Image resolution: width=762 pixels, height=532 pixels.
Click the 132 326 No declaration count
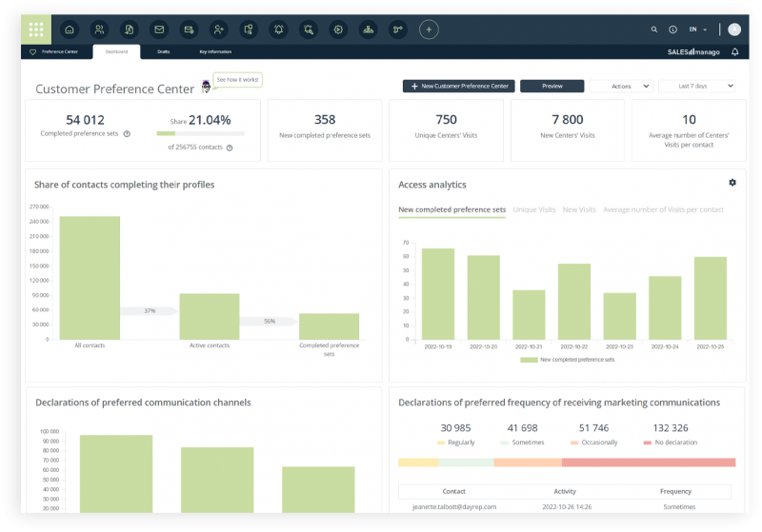[x=671, y=428]
